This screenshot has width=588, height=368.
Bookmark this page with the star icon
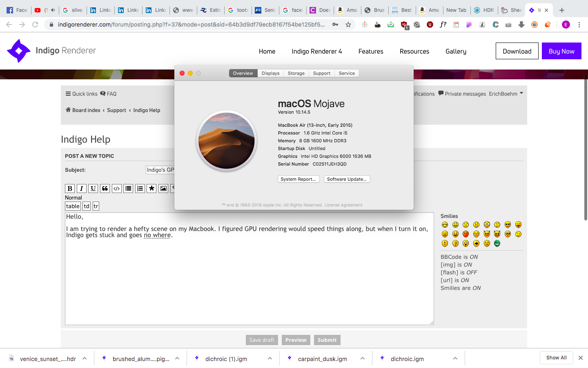[348, 25]
